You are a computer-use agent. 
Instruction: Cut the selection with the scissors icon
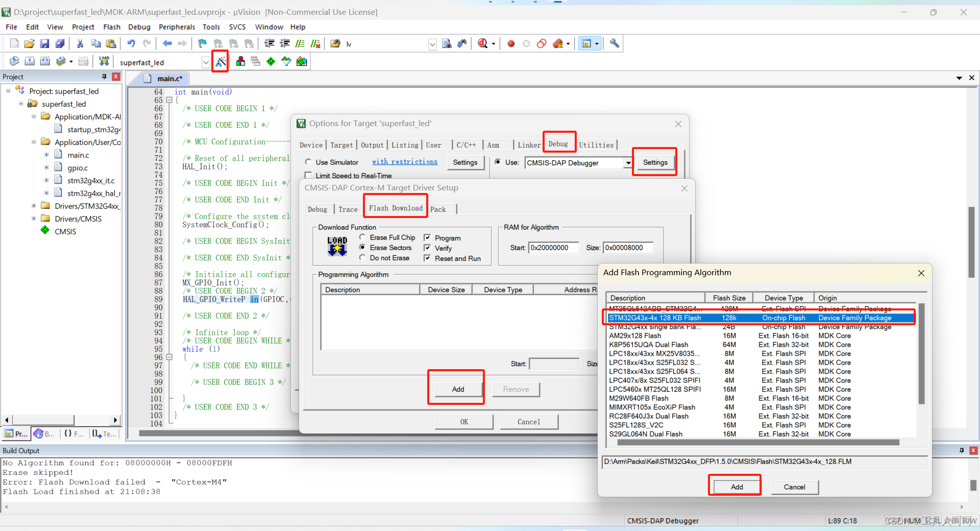[80, 44]
